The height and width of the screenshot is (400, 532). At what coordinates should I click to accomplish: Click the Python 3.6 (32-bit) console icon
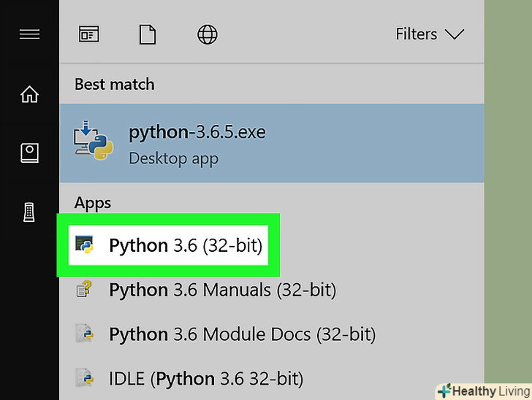[84, 246]
